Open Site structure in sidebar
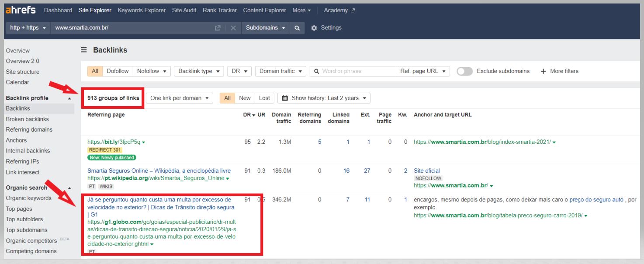This screenshot has height=264, width=644. (x=23, y=72)
